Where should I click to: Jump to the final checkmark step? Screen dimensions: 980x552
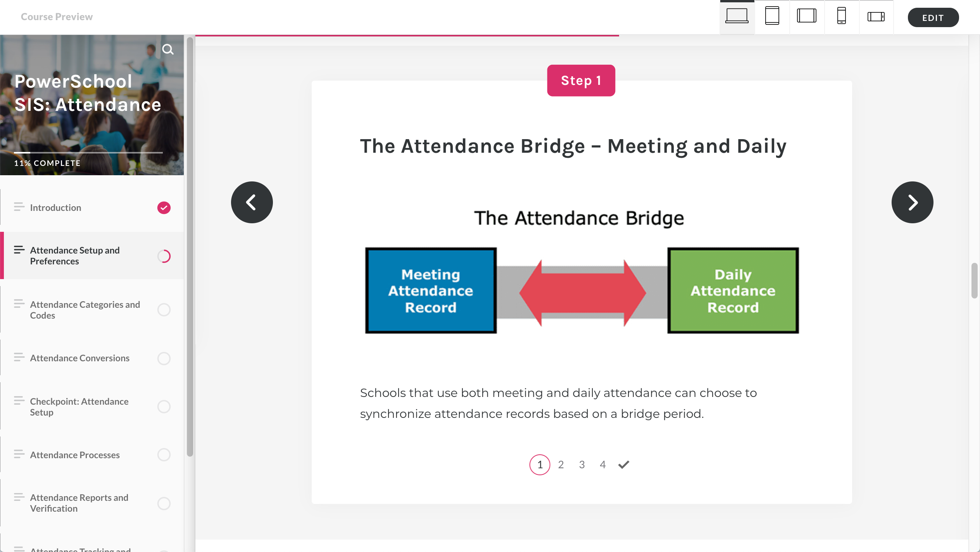pyautogui.click(x=624, y=464)
